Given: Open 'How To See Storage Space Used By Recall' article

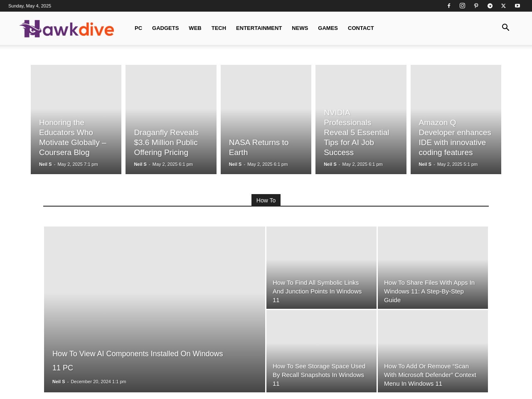Looking at the screenshot, I should 319,374.
